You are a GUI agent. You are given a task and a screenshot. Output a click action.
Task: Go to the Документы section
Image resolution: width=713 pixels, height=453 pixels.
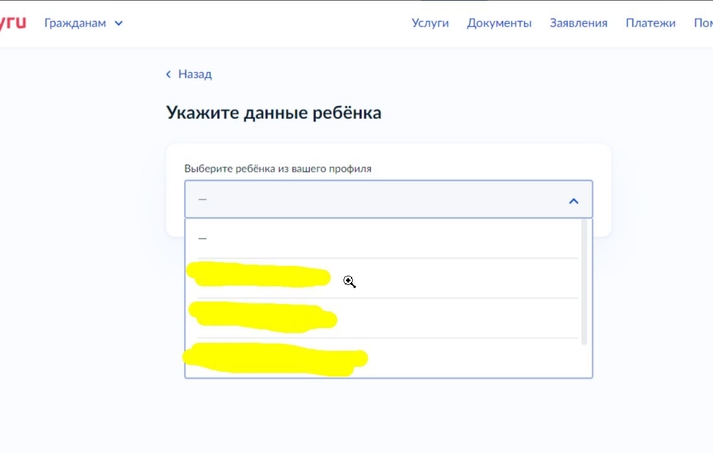[x=499, y=23]
